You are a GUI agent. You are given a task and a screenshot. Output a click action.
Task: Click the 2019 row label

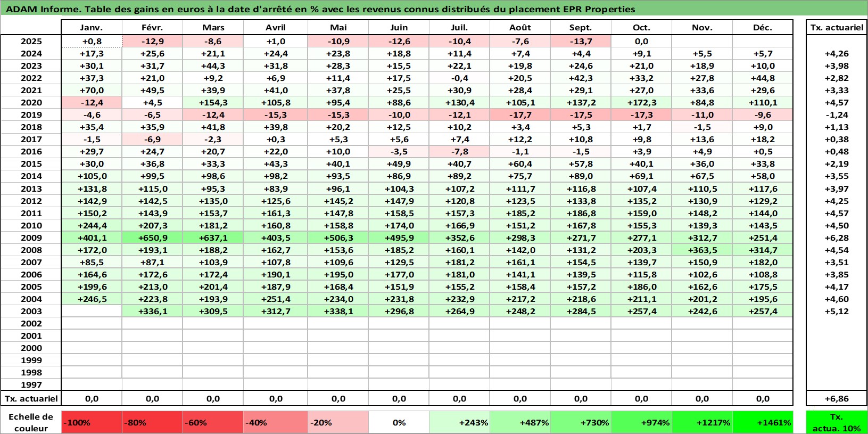pos(31,115)
